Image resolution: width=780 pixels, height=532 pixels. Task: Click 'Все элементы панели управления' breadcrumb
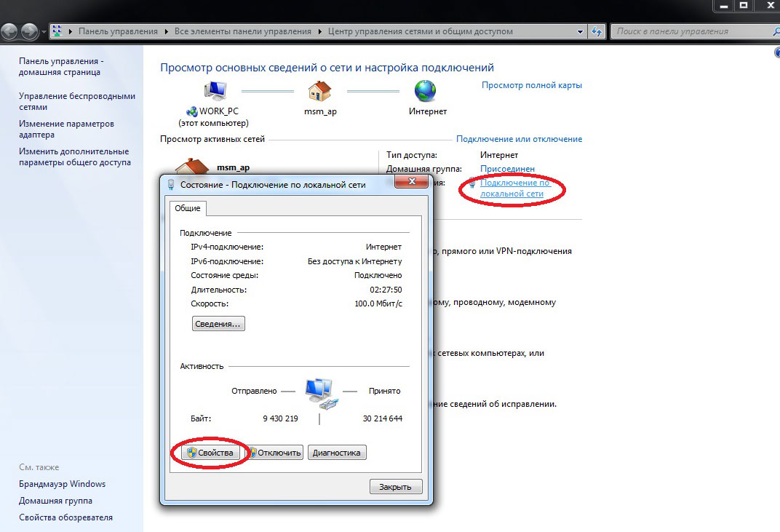point(243,31)
